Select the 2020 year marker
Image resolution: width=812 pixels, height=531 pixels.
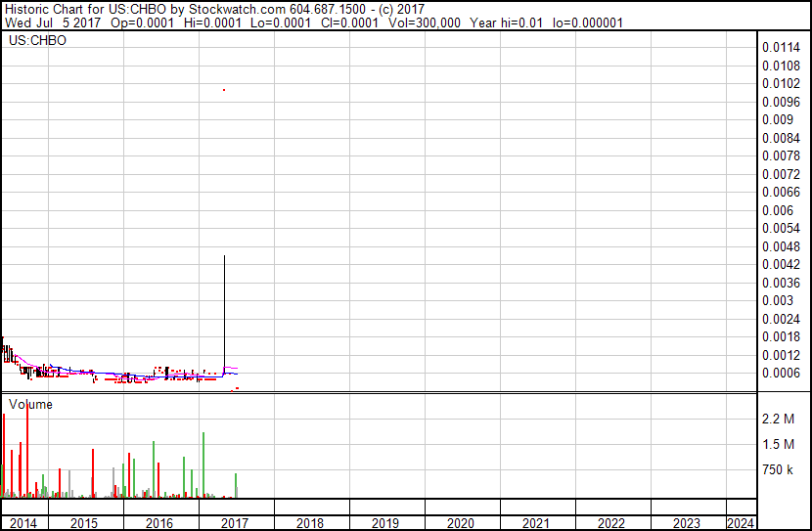pyautogui.click(x=461, y=523)
